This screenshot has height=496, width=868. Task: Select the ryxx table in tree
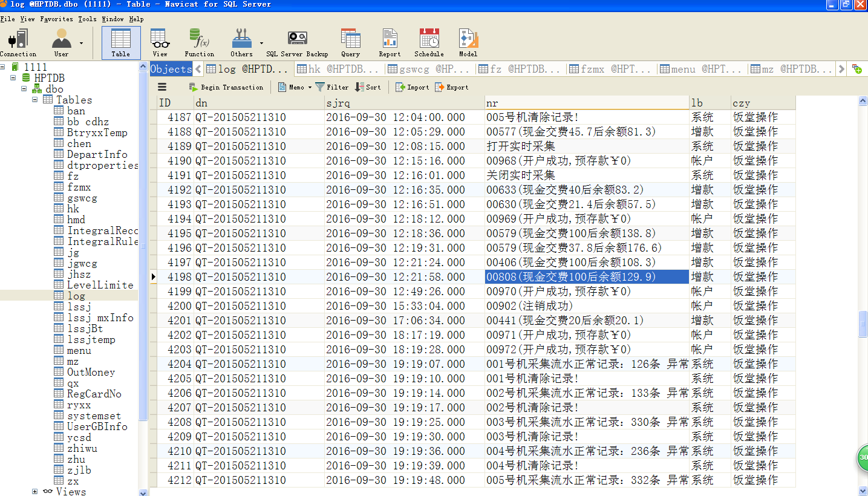point(79,405)
